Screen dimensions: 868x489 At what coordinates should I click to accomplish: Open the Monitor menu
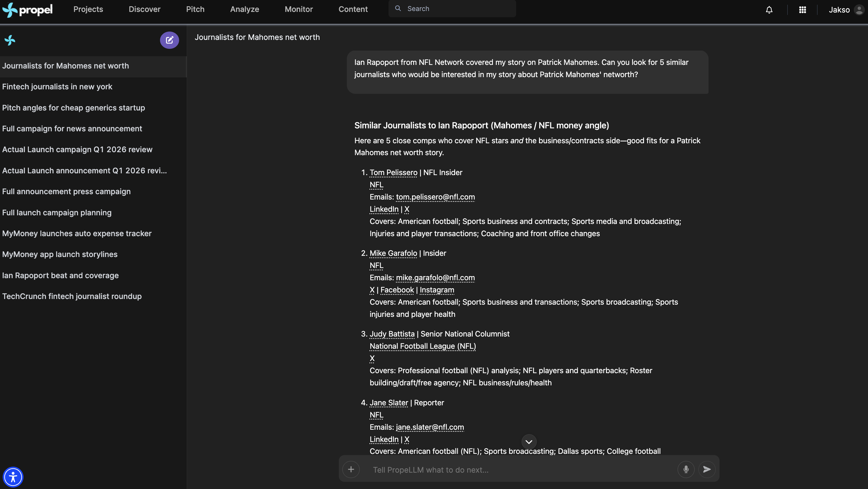[299, 9]
